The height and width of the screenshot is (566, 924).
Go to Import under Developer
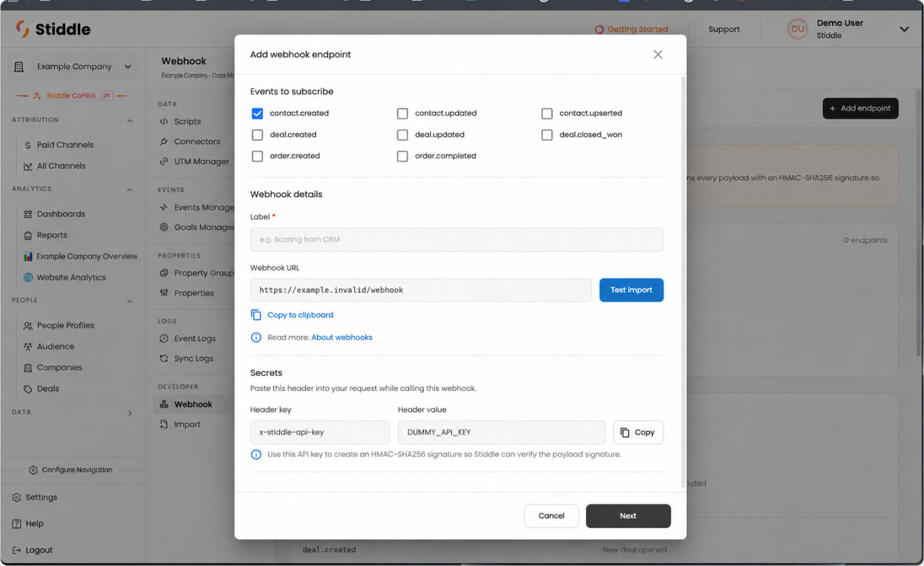tap(187, 424)
